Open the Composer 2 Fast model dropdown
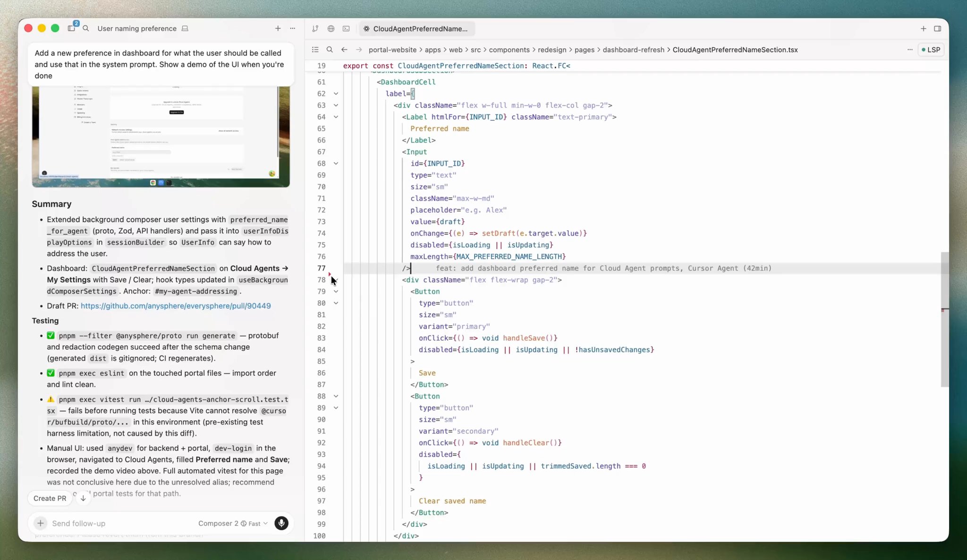The height and width of the screenshot is (560, 967). 233,523
